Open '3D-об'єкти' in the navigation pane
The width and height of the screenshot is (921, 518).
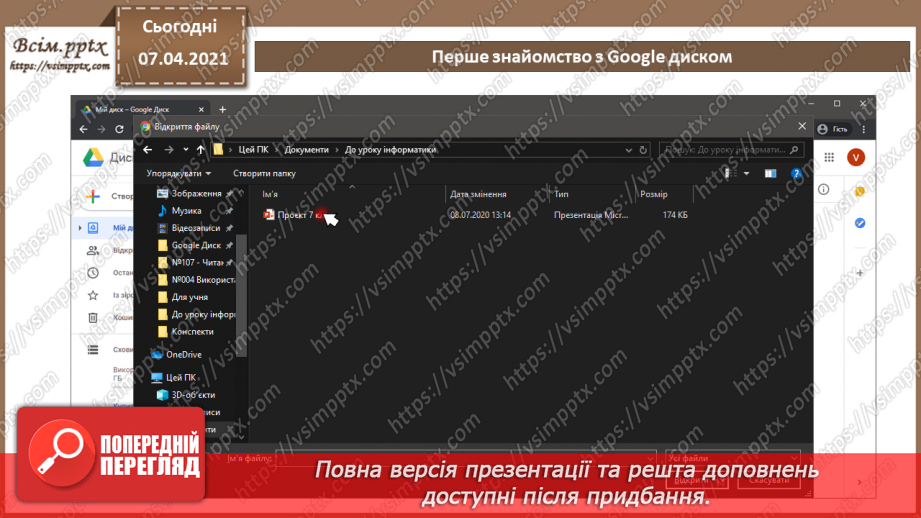186,395
